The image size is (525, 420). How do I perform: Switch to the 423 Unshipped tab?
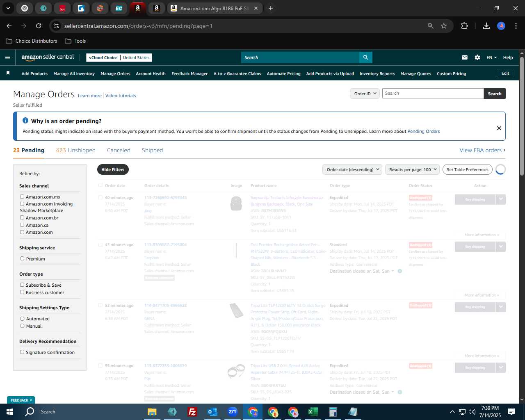(x=75, y=150)
